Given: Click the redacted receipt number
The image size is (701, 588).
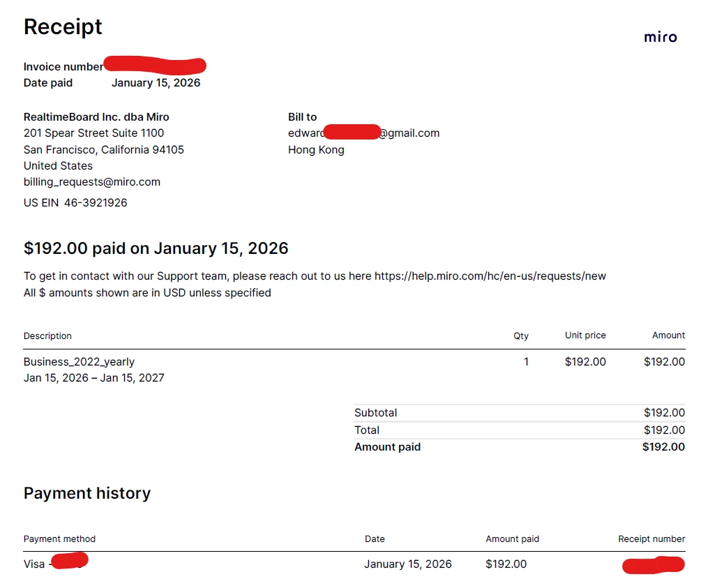Looking at the screenshot, I should pos(653,565).
